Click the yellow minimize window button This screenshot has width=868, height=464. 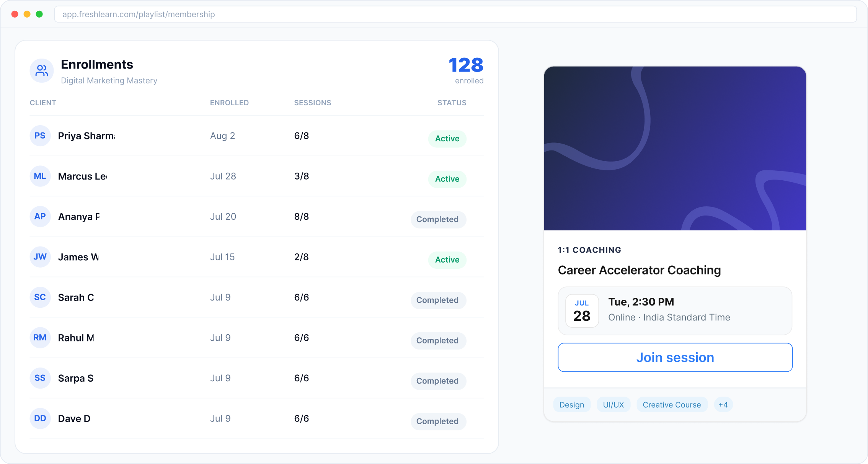coord(27,14)
